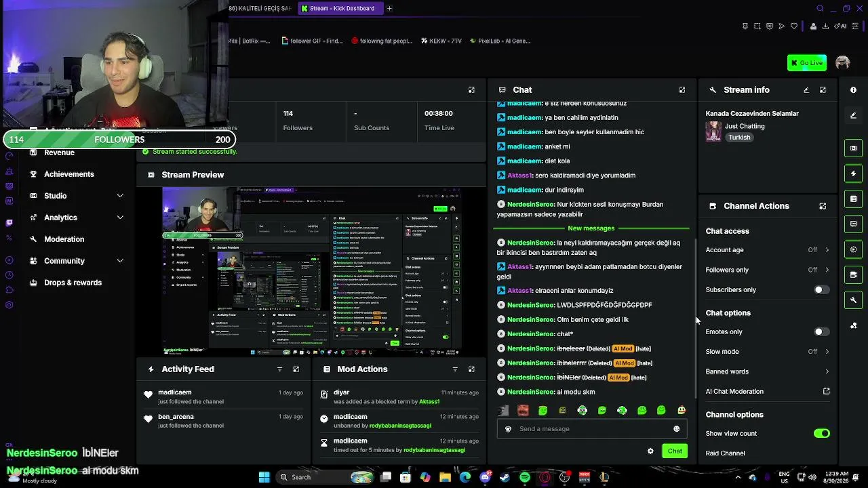Click the edit pencil in the right sidebar

coord(853,115)
